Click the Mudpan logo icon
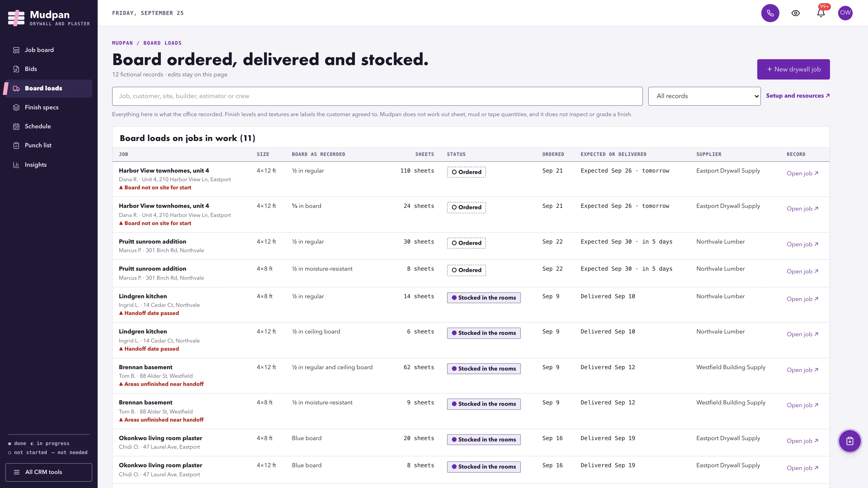 click(x=16, y=18)
